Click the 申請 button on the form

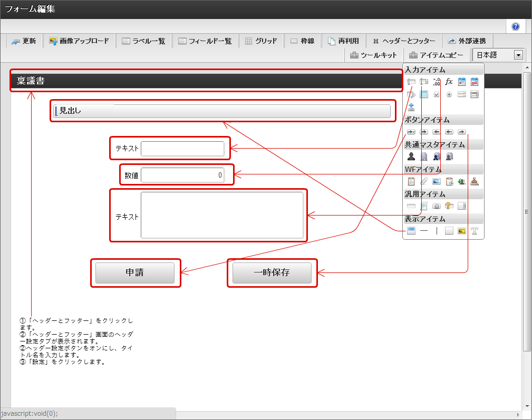point(135,272)
